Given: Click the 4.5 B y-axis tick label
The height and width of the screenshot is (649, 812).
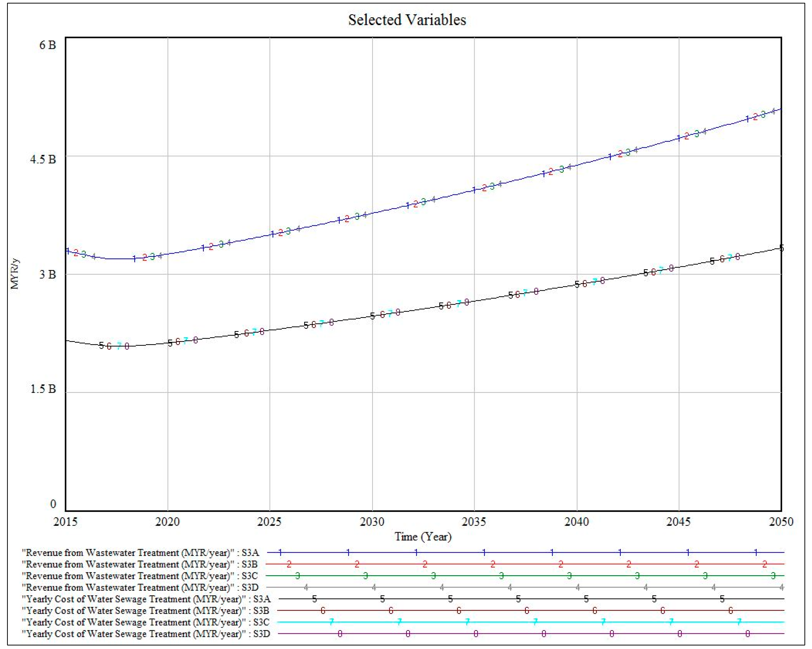Looking at the screenshot, I should point(43,159).
